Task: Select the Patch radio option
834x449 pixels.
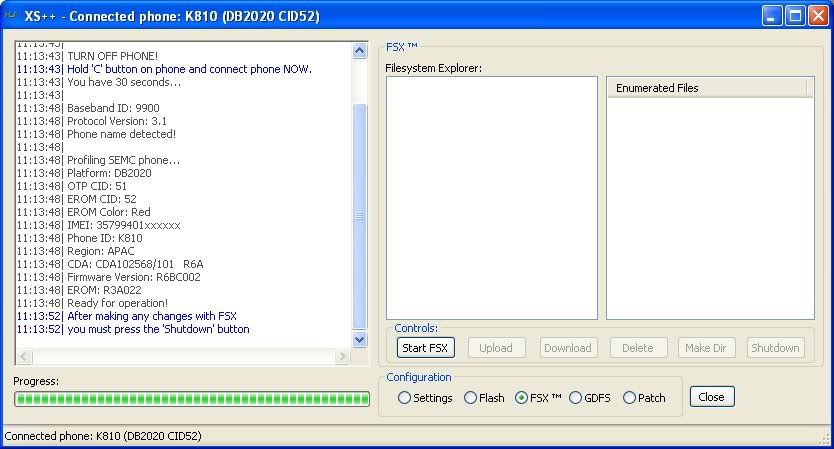Action: (x=629, y=398)
